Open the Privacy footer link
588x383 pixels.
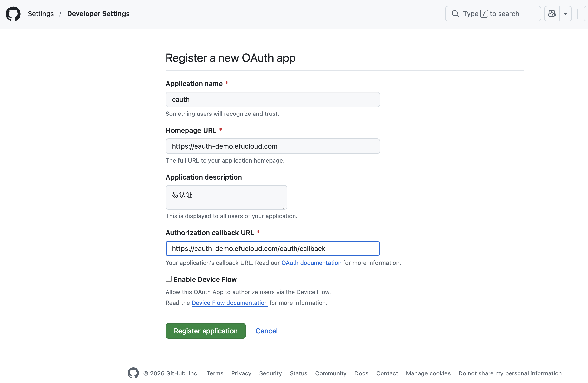pos(241,373)
